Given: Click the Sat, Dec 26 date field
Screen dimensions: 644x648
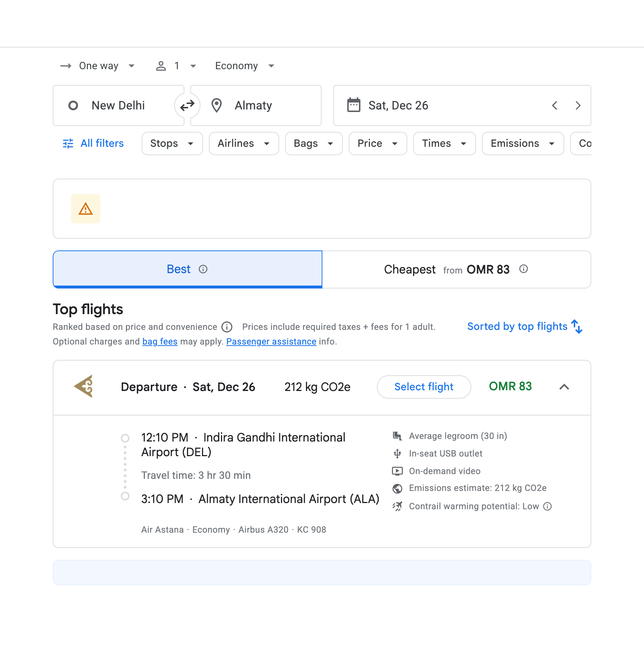Looking at the screenshot, I should tap(462, 105).
